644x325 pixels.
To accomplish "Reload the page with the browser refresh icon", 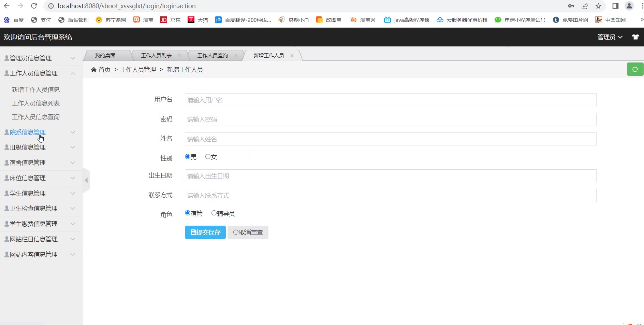I will pos(34,6).
